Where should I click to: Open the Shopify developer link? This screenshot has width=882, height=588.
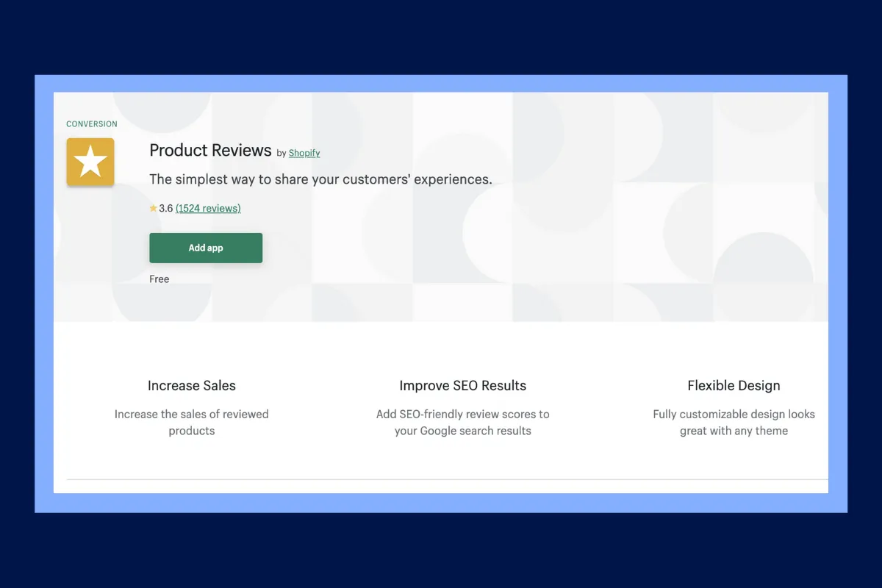tap(304, 153)
